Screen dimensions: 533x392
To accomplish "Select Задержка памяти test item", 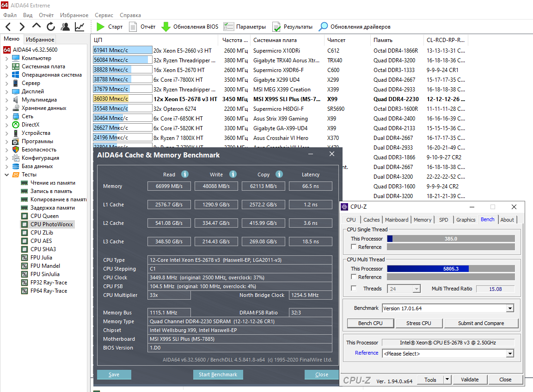I will [x=52, y=208].
